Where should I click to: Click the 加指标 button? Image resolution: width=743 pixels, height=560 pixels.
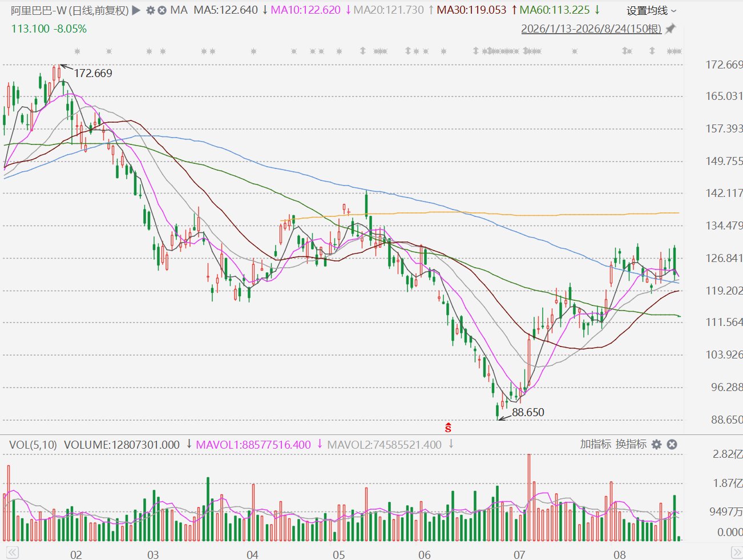596,444
